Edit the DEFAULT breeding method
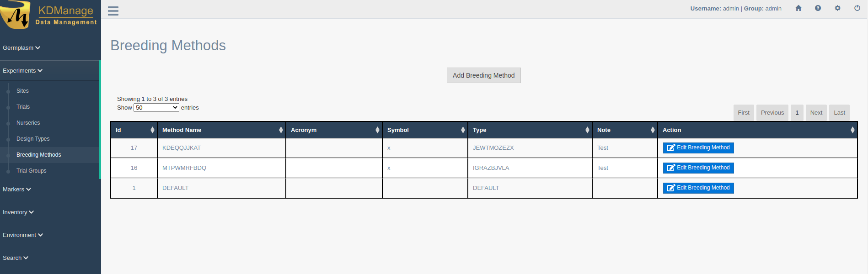Viewport: 868px width, 274px height. tap(698, 188)
